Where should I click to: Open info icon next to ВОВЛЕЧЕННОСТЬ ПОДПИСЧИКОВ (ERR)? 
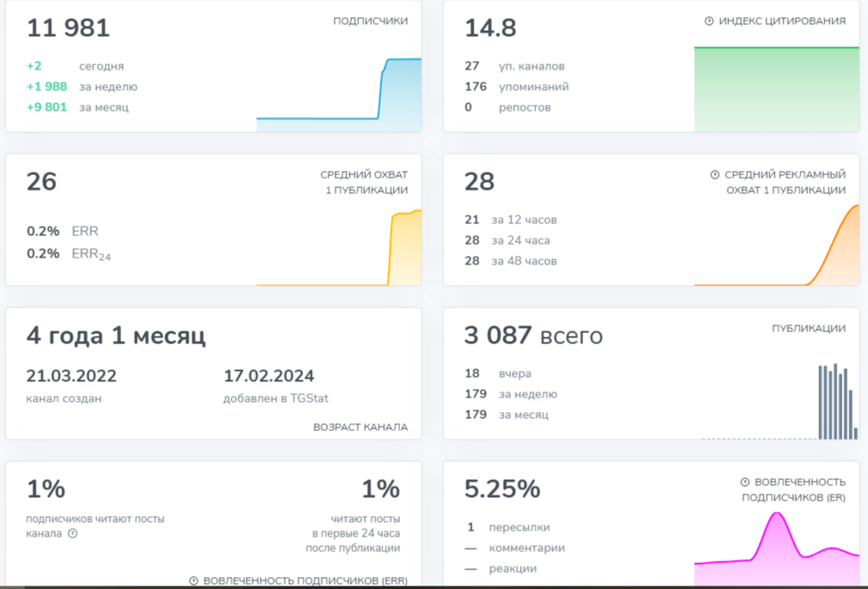[x=194, y=581]
